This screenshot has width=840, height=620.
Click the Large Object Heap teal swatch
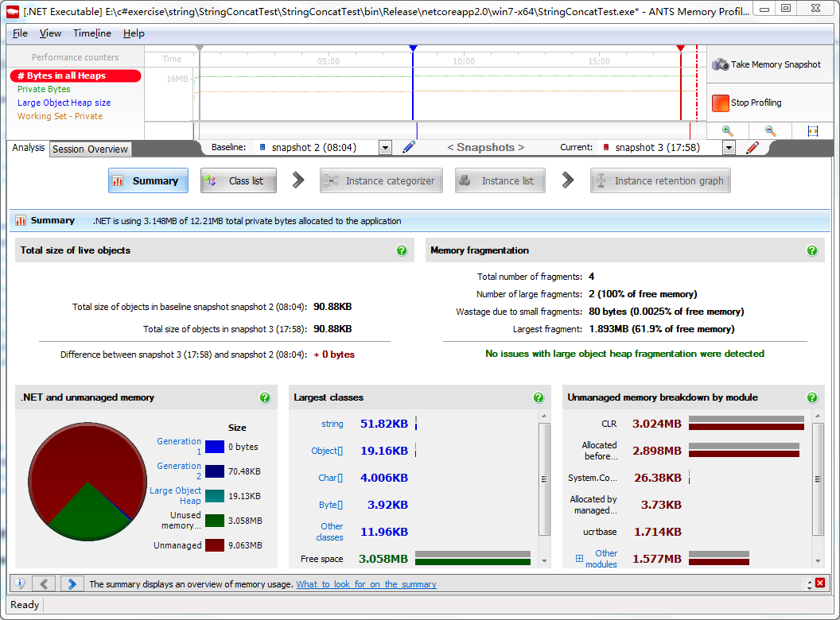pyautogui.click(x=215, y=496)
